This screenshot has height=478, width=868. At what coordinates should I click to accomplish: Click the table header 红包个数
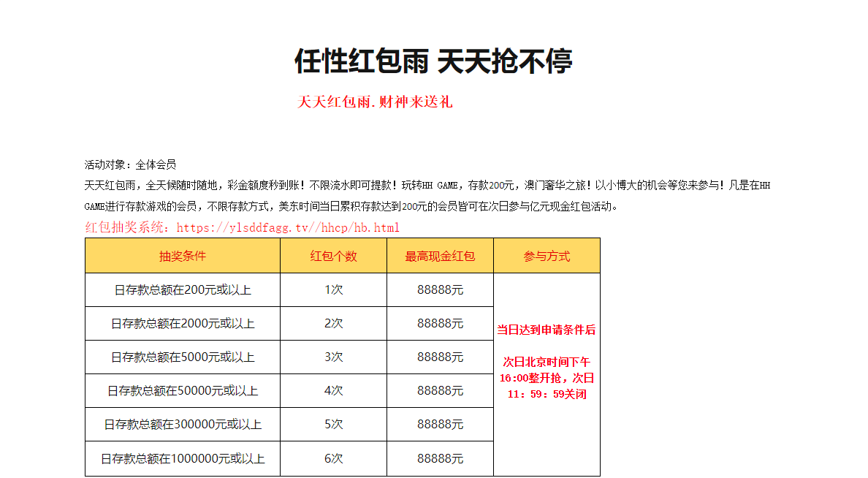coord(333,257)
